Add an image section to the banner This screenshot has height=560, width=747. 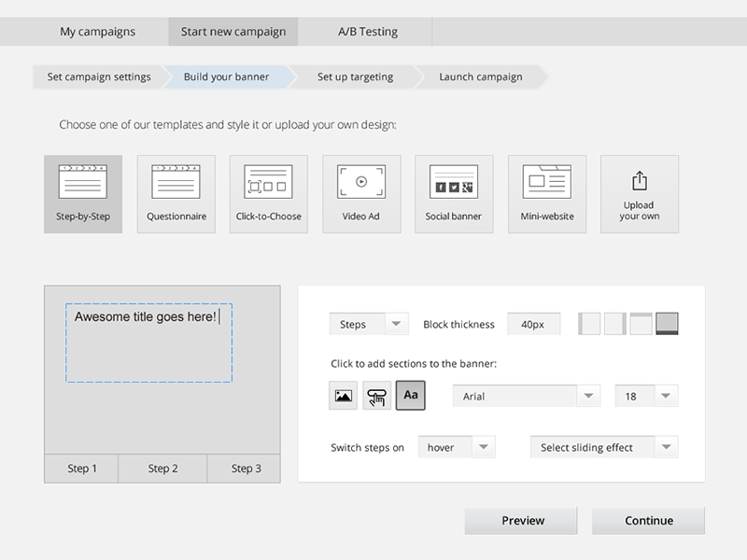[x=343, y=396]
